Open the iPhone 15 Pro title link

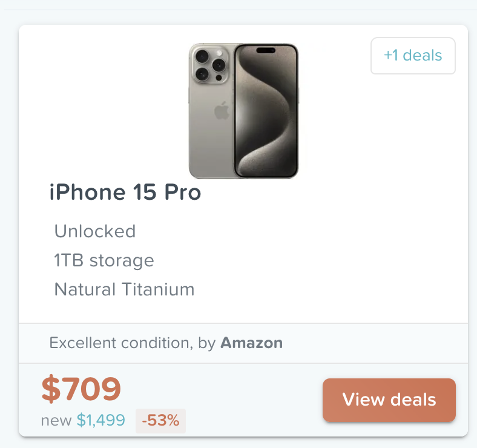[x=125, y=193]
